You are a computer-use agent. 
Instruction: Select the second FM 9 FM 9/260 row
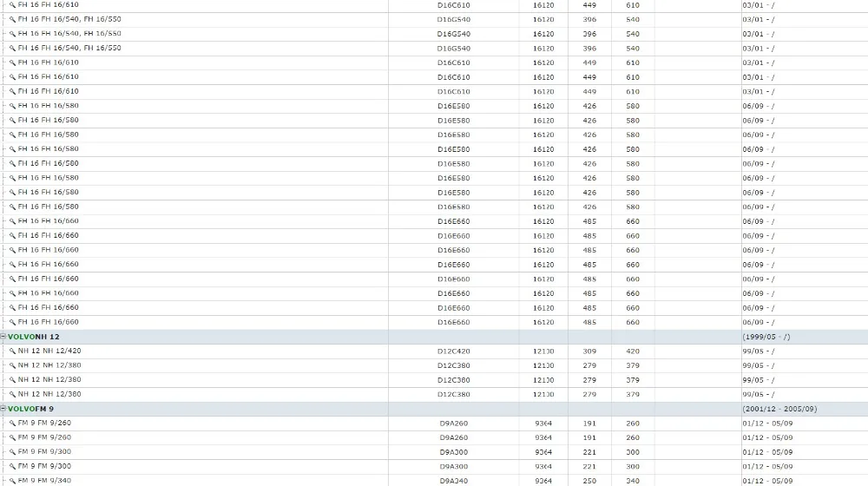point(434,437)
